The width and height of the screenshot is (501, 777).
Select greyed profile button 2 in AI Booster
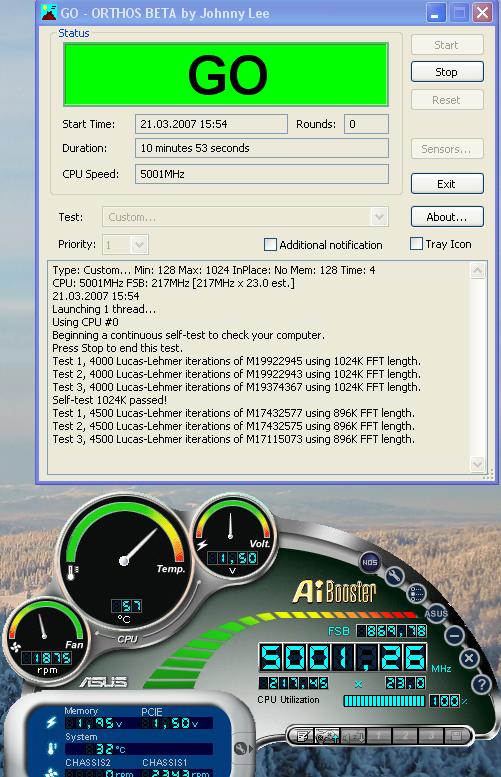pyautogui.click(x=405, y=736)
